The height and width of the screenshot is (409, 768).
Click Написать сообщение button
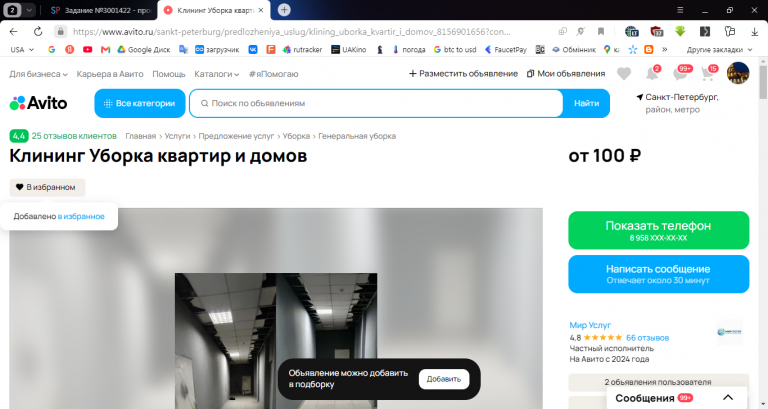pyautogui.click(x=658, y=274)
